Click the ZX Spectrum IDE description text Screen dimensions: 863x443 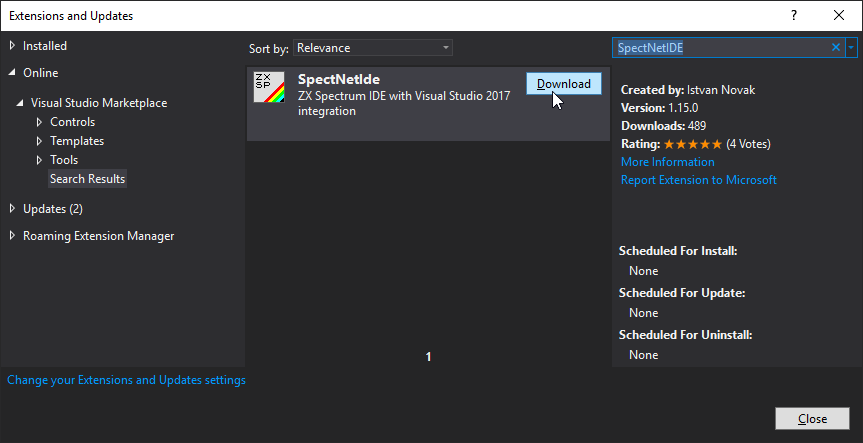pyautogui.click(x=404, y=103)
